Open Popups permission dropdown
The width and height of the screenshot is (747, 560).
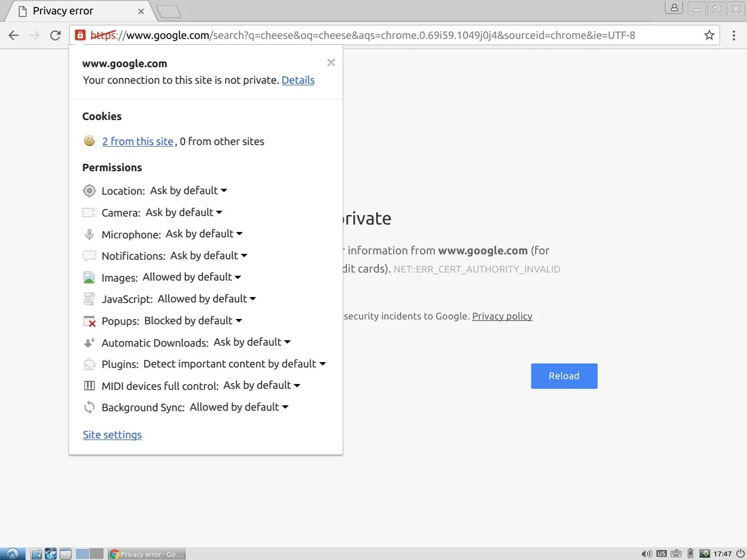pyautogui.click(x=193, y=321)
